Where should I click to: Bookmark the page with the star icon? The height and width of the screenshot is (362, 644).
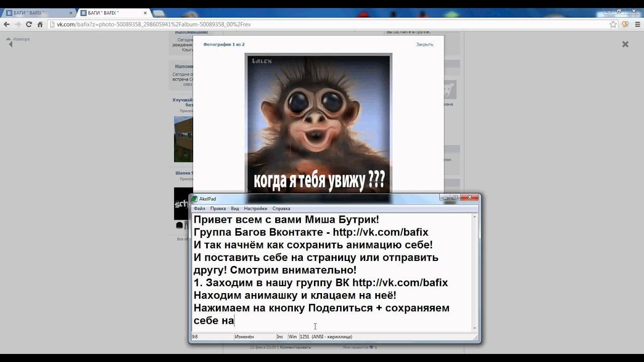[613, 24]
